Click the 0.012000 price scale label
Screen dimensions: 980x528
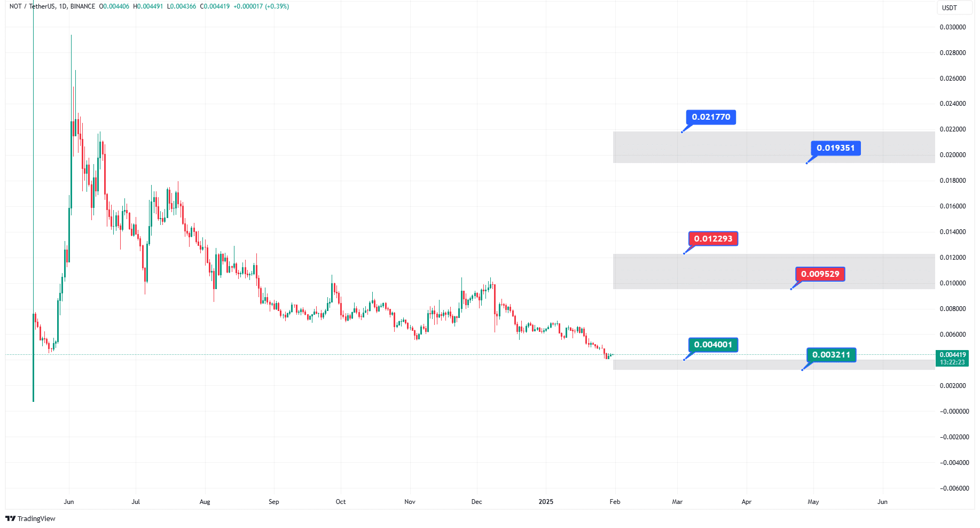click(953, 258)
